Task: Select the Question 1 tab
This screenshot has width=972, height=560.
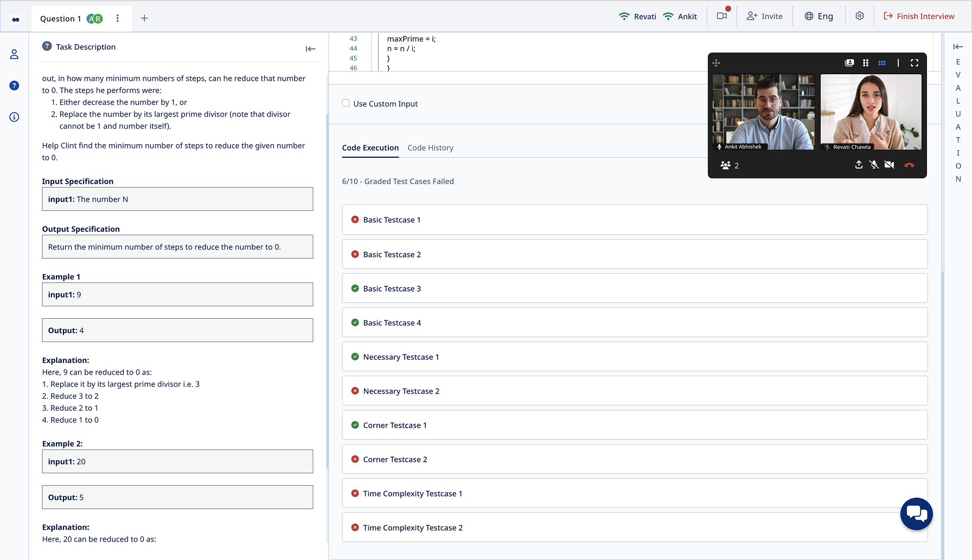Action: (60, 18)
